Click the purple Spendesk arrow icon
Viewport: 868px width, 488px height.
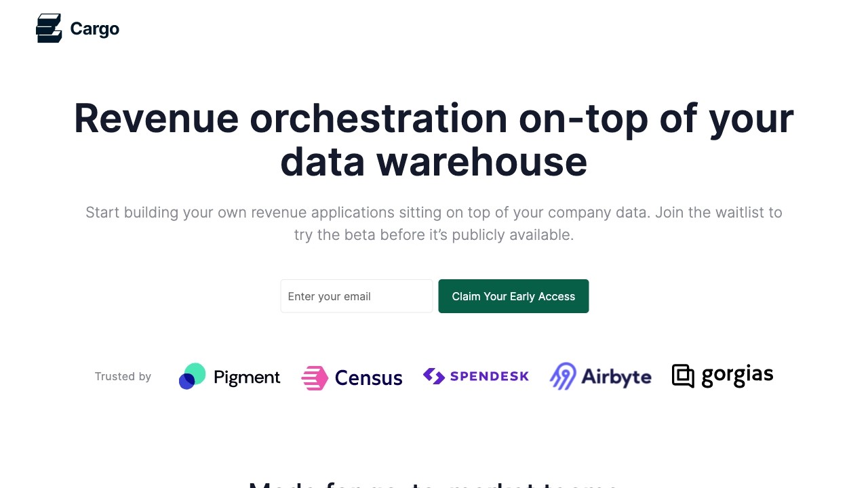pos(434,375)
